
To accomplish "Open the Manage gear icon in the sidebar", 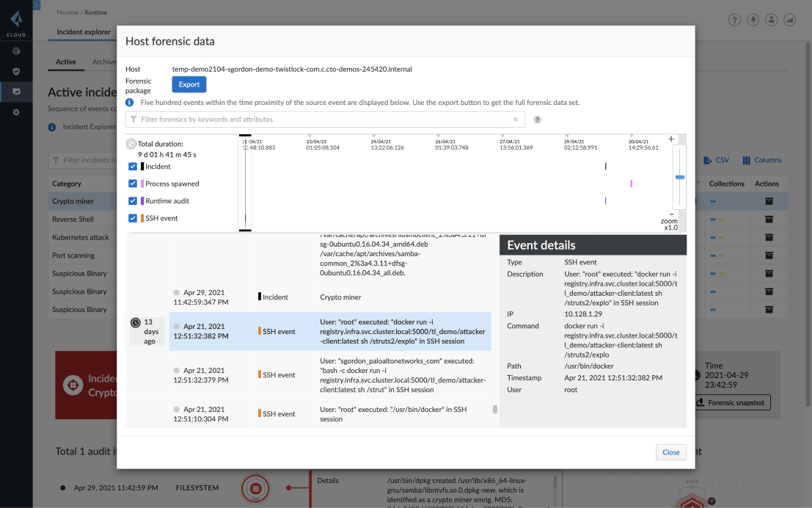I will (16, 112).
